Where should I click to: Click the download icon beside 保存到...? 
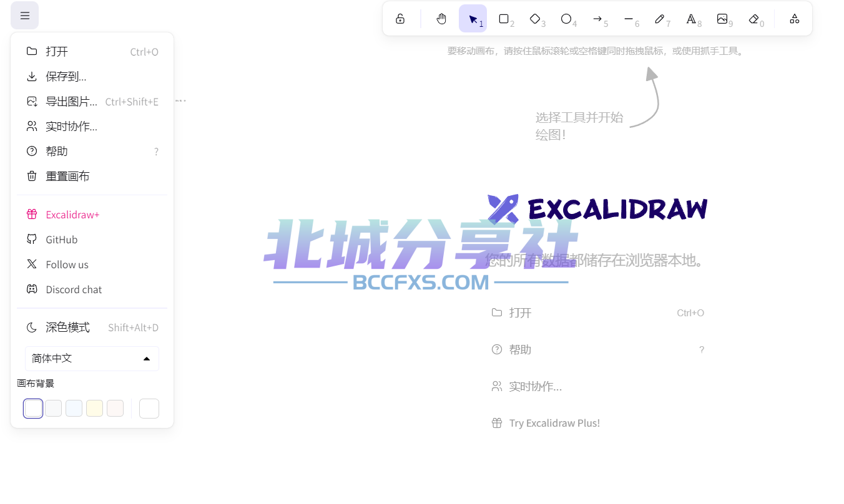tap(32, 76)
